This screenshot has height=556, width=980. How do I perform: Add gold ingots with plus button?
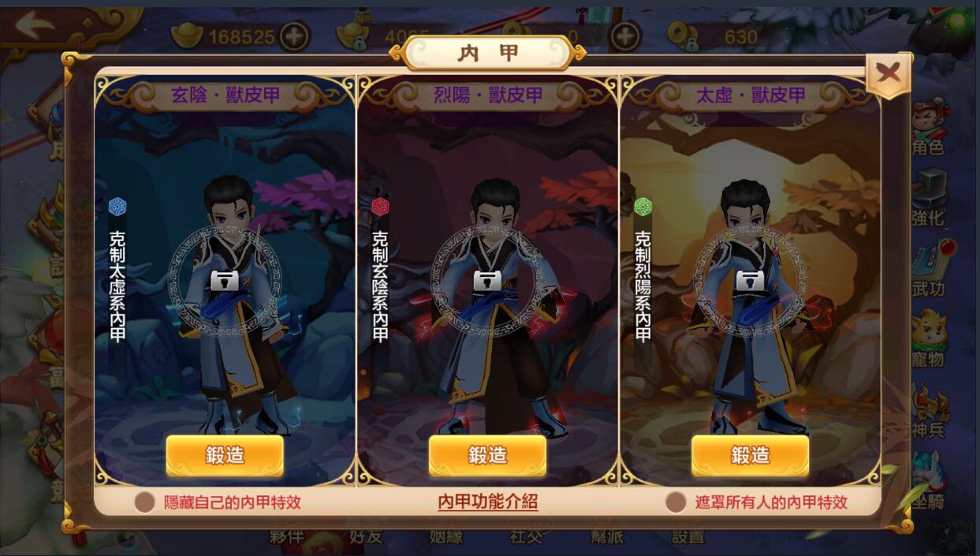(295, 36)
